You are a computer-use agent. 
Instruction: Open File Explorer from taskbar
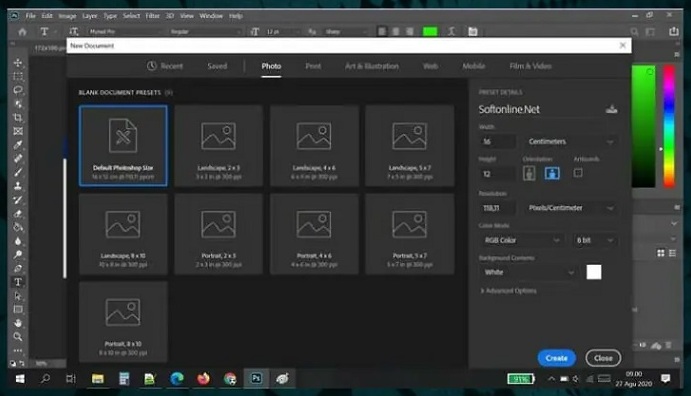click(98, 378)
